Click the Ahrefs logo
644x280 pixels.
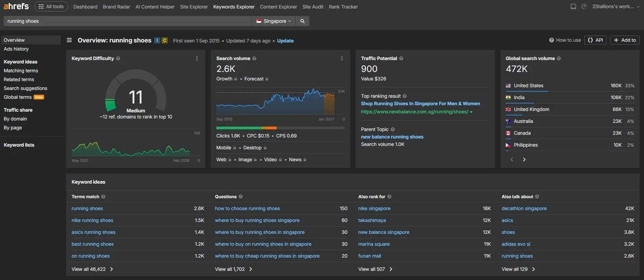coord(16,6)
